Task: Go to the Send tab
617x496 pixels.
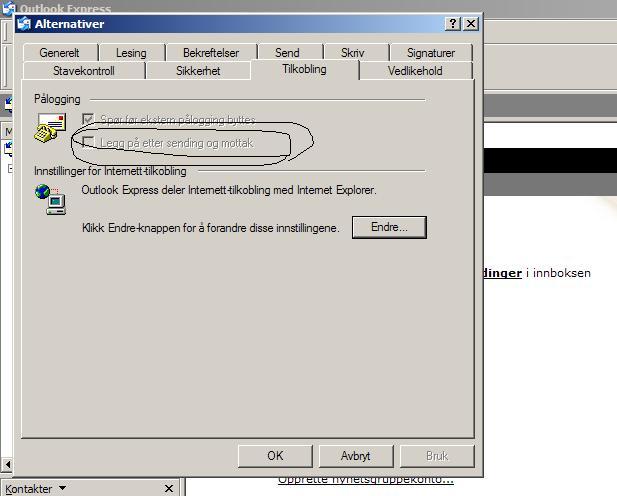Action: coord(287,53)
